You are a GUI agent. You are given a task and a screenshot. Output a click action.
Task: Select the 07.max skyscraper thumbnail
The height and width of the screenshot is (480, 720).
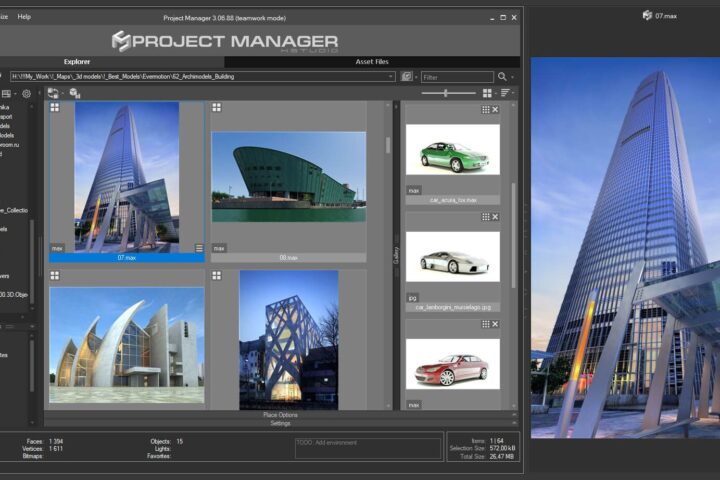tap(127, 177)
